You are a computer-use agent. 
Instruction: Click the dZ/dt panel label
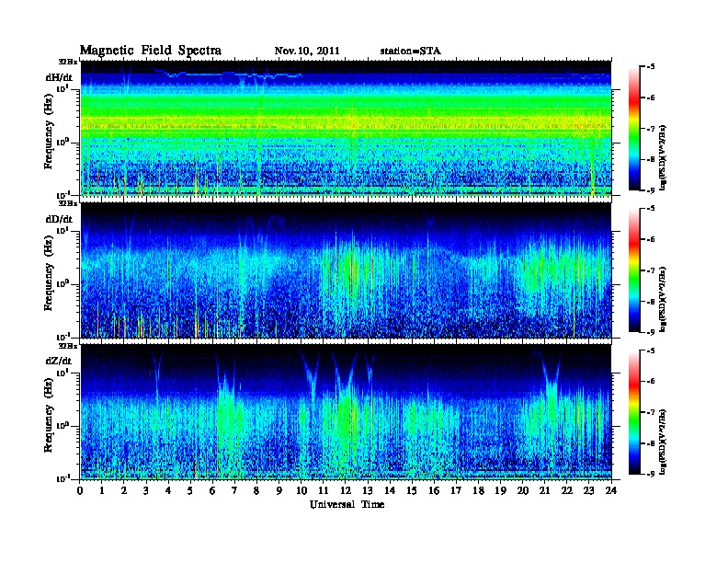pos(59,361)
